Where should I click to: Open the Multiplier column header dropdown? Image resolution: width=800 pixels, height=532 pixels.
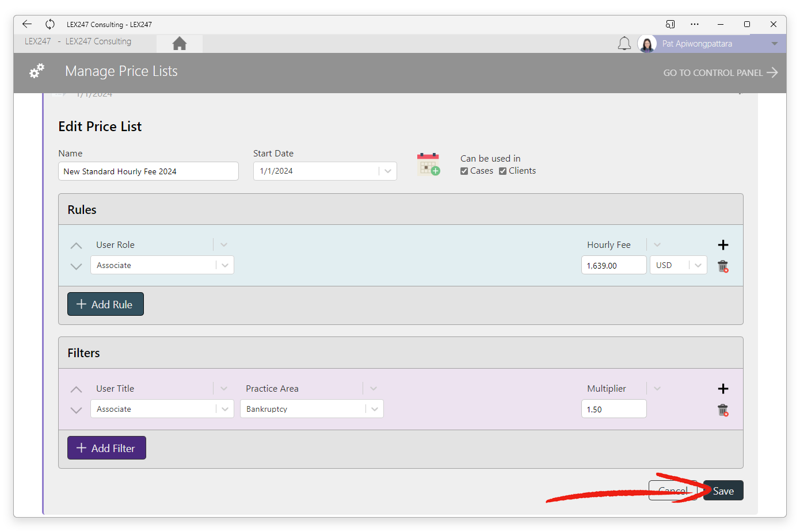(x=657, y=388)
